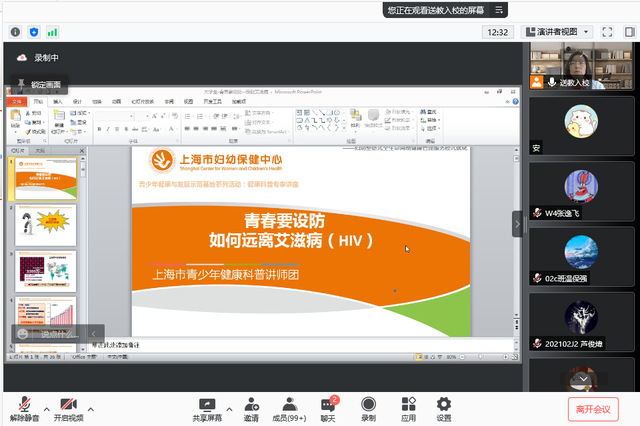The height and width of the screenshot is (426, 640).
Task: Click the 离开会议 leave meeting button
Action: coord(592,408)
